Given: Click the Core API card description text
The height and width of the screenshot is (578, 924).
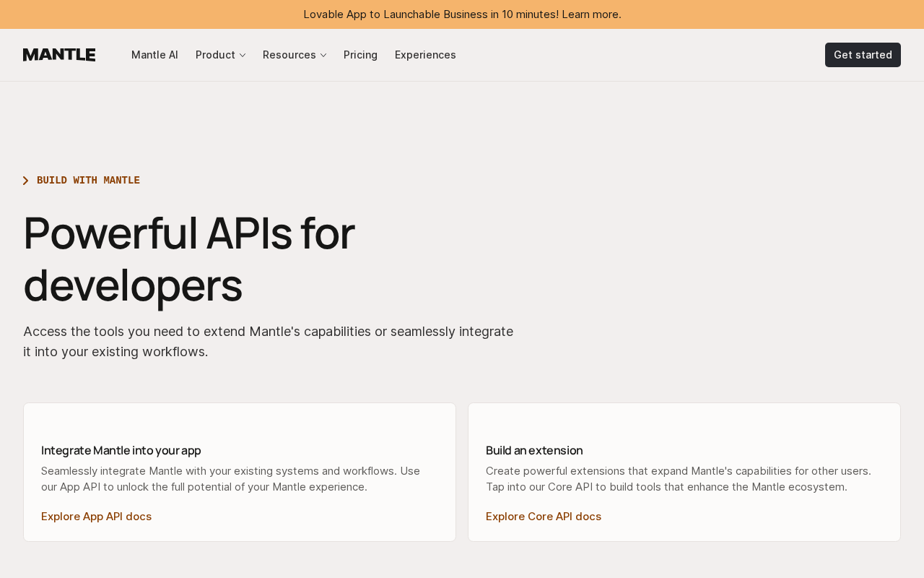Looking at the screenshot, I should coord(678,479).
